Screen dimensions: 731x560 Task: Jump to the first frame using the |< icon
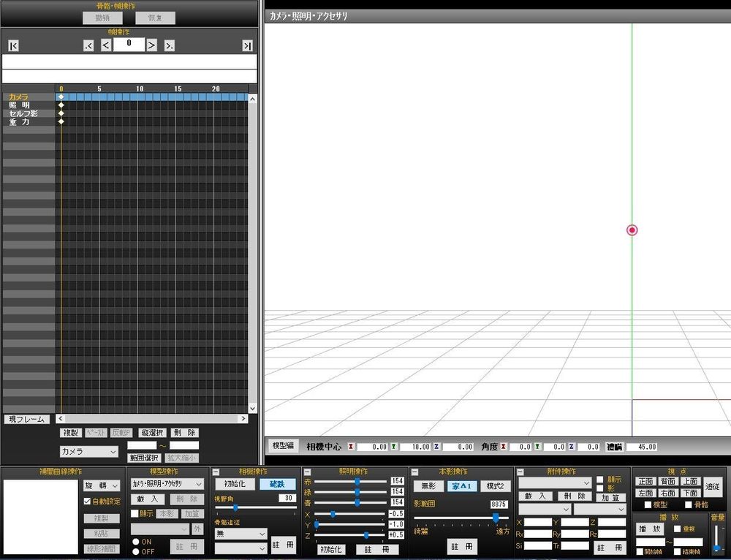(x=13, y=45)
